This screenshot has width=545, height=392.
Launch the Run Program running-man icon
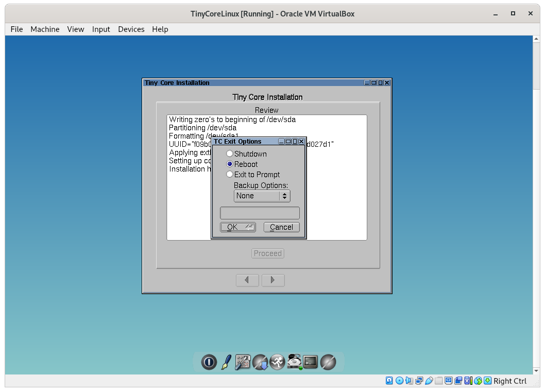coord(277,362)
